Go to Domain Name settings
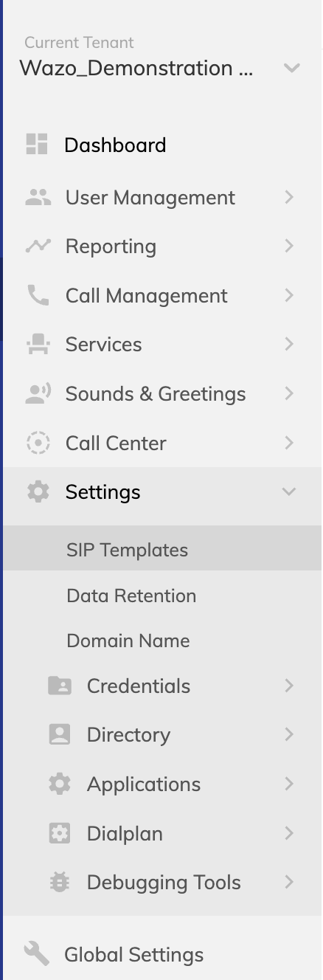323x980 pixels. (x=128, y=641)
